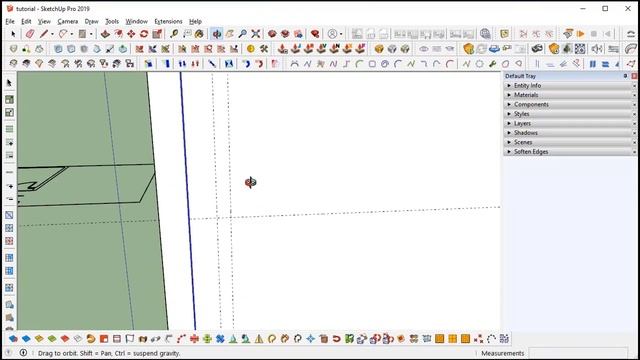The image size is (640, 360).
Task: Click the globe geo-location icon
Action: (x=485, y=34)
